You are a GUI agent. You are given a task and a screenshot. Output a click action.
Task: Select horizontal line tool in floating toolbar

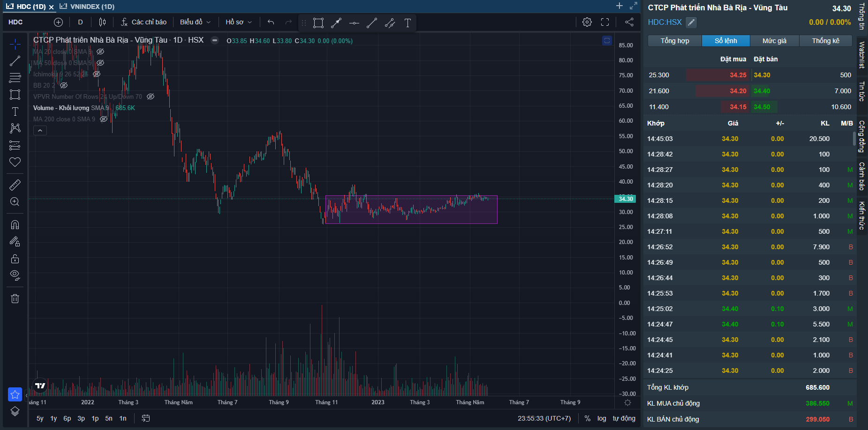coord(354,22)
